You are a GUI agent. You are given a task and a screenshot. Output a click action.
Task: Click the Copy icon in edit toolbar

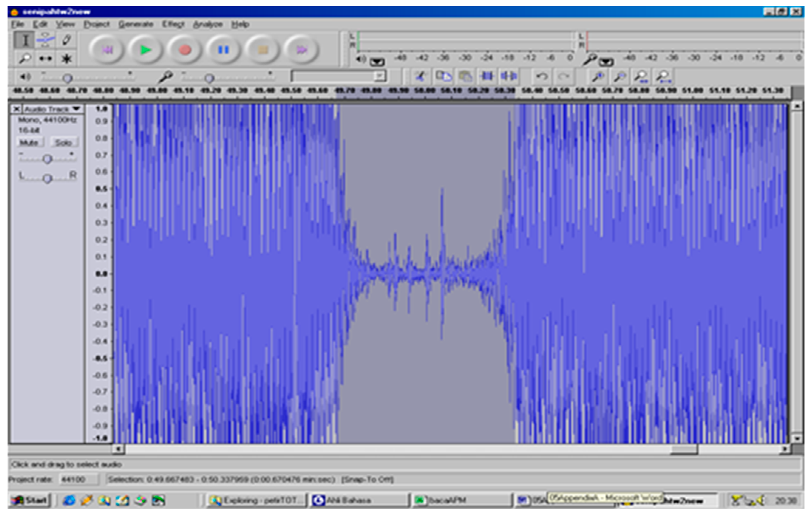point(443,76)
